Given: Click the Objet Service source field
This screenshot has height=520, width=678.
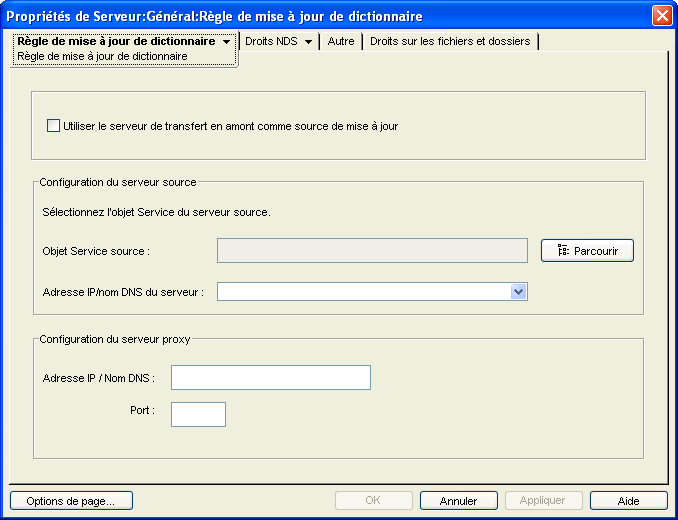Looking at the screenshot, I should pos(372,251).
